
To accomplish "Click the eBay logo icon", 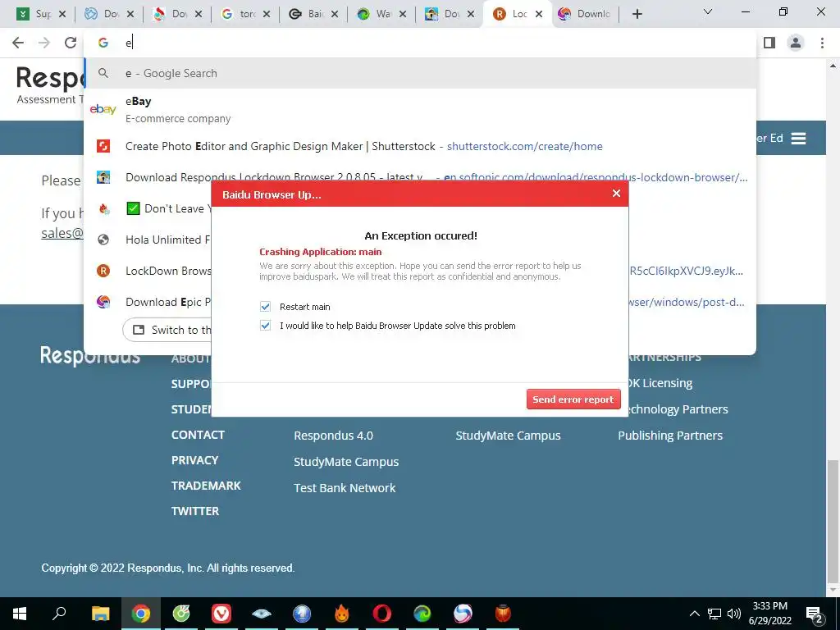I will [103, 109].
